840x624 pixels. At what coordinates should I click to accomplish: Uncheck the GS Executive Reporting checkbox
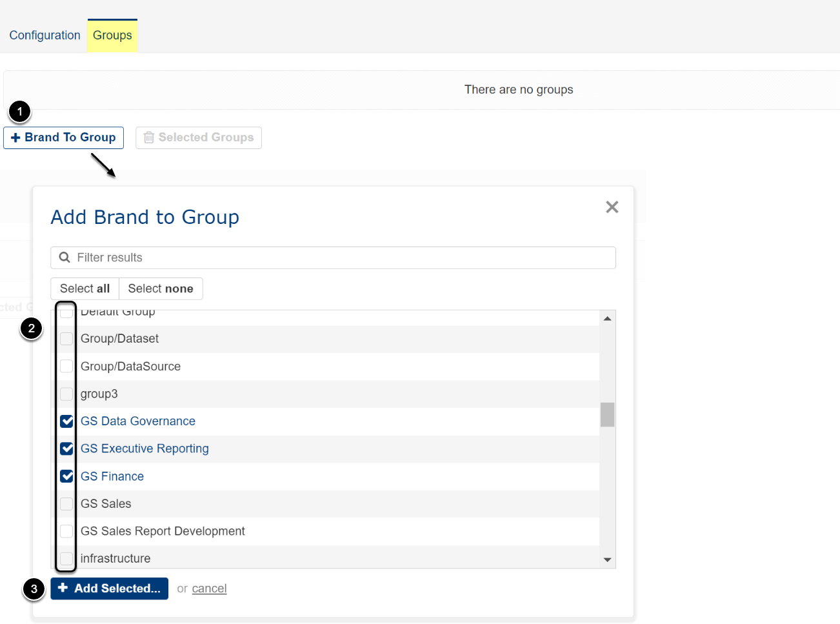66,448
